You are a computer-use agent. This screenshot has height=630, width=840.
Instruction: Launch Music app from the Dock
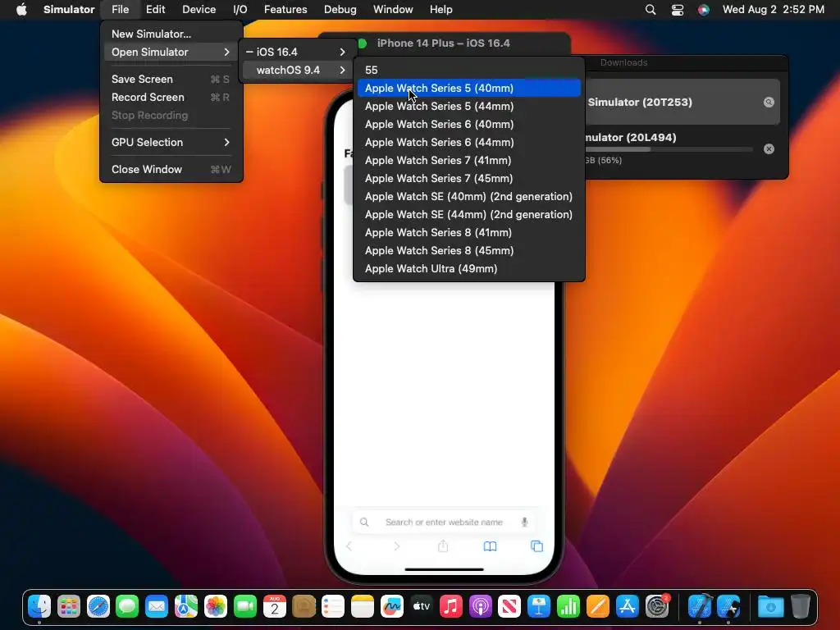[x=451, y=607]
